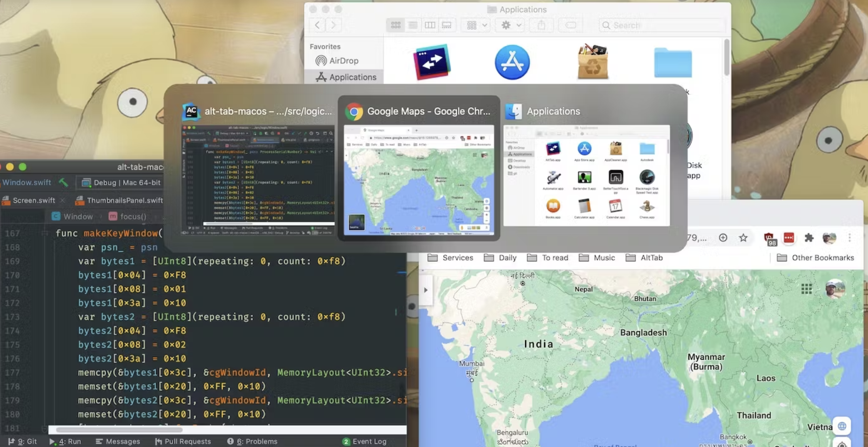
Task: Go back in the Finder window
Action: [x=317, y=25]
